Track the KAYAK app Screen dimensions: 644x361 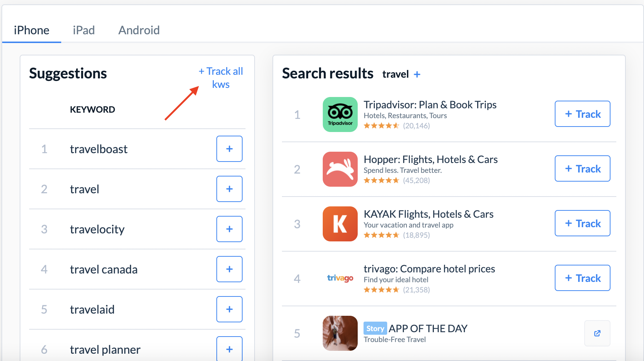click(582, 223)
